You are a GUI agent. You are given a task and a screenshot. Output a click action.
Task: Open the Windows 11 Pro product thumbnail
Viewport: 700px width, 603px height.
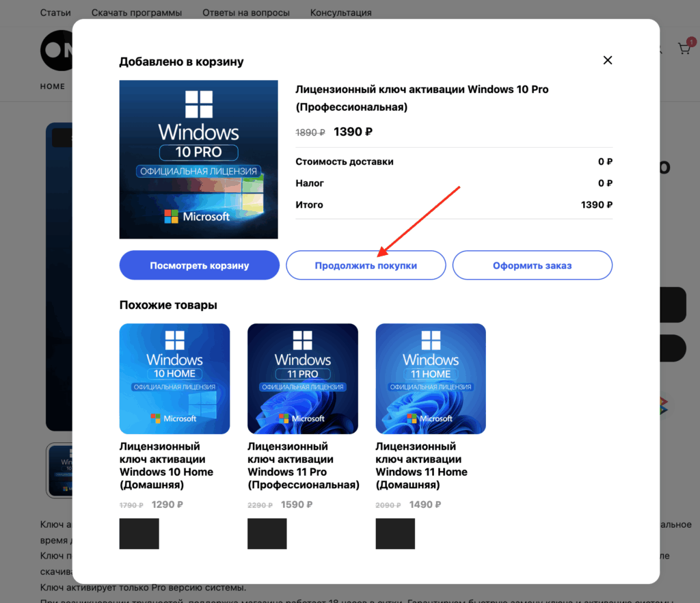(x=302, y=379)
